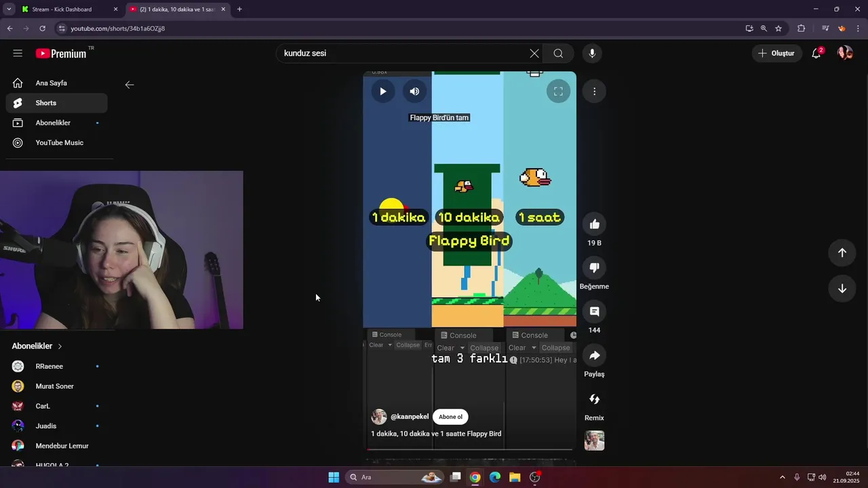868x488 pixels.
Task: Go to the previous Short with up arrow
Action: coord(842,253)
